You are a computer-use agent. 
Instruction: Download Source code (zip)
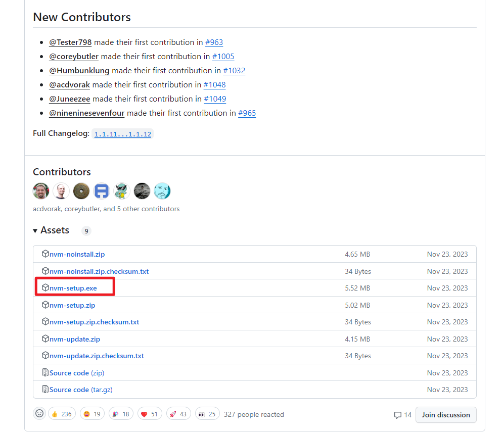pyautogui.click(x=77, y=373)
